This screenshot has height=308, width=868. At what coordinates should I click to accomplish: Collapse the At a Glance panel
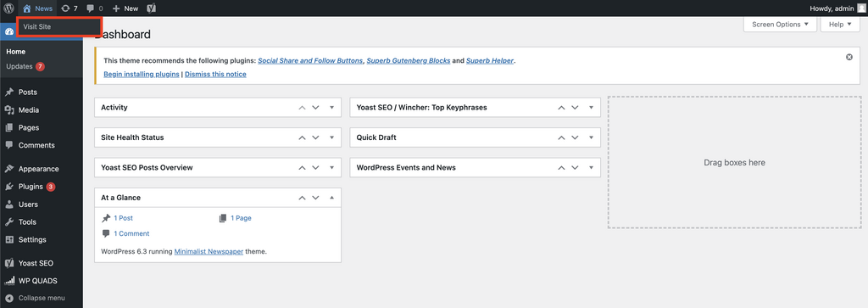[331, 197]
